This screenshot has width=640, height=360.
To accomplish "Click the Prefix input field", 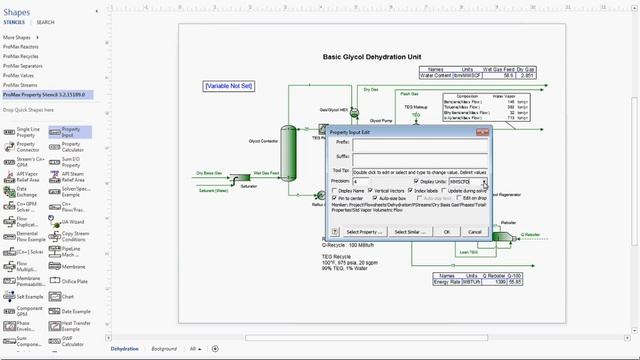I will tap(420, 146).
